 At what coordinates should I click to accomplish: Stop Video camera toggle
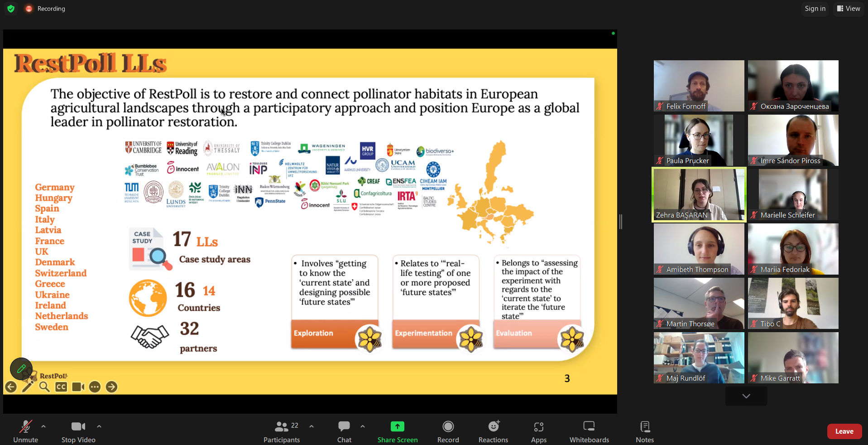[78, 431]
